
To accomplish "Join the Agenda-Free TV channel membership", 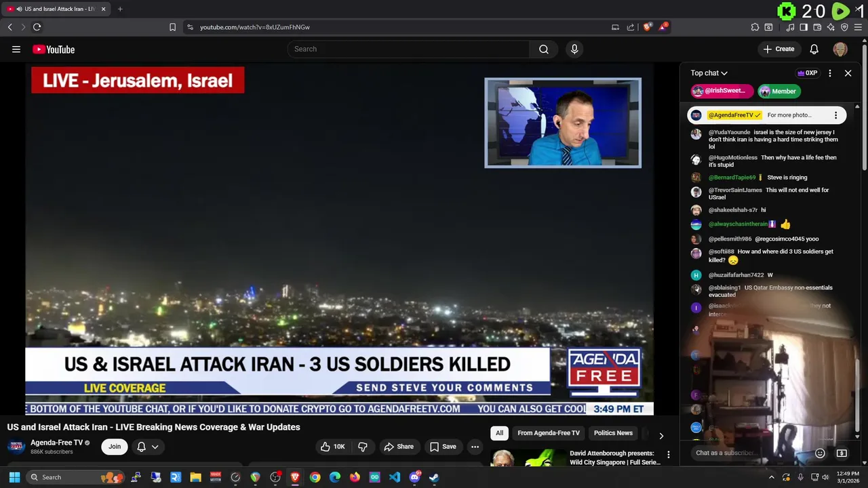I will pyautogui.click(x=115, y=447).
